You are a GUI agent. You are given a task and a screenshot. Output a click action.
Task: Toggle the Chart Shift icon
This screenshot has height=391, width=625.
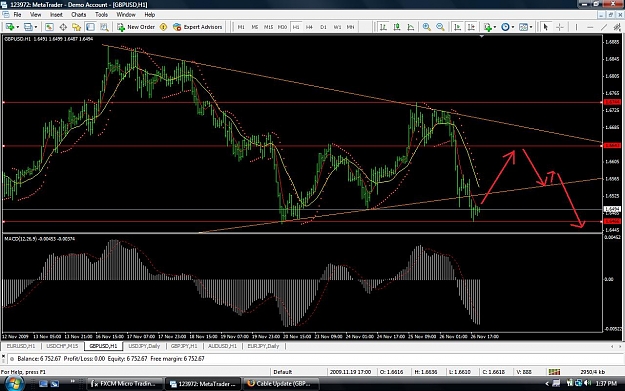tap(471, 27)
